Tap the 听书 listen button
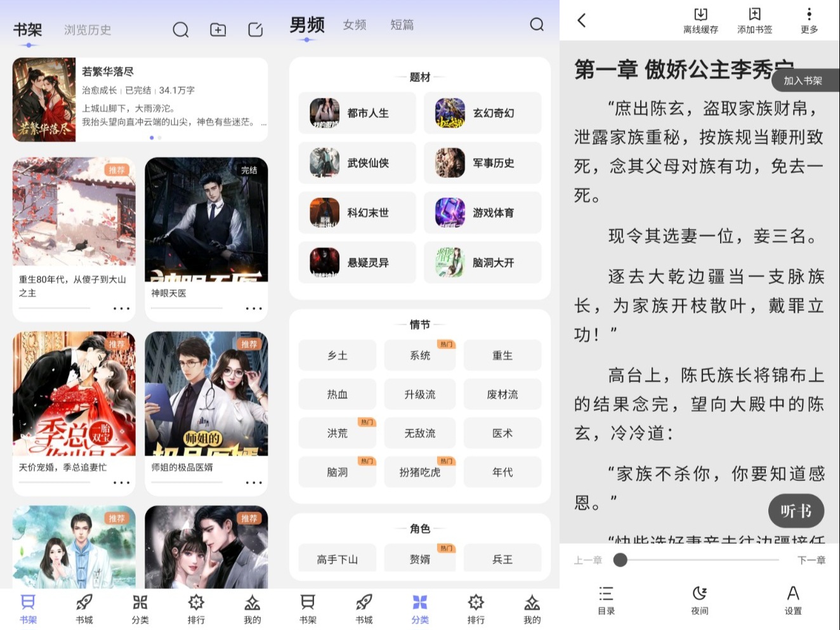840x630 pixels. [796, 511]
